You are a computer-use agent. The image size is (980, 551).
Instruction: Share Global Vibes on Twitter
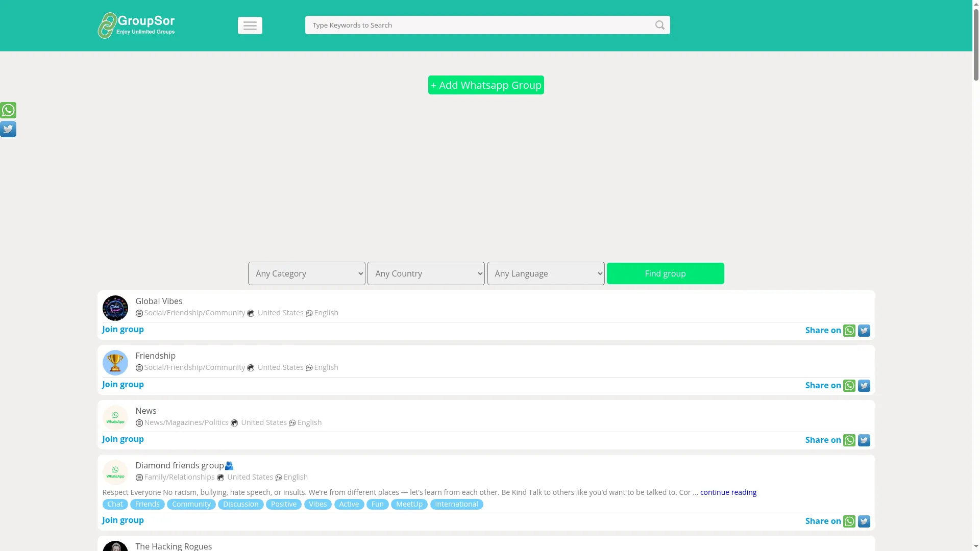point(864,331)
